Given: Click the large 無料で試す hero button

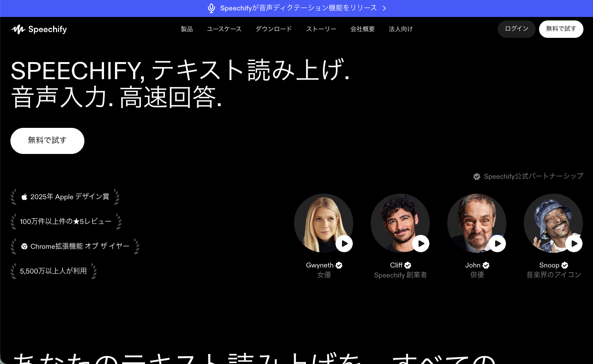Looking at the screenshot, I should click(47, 140).
